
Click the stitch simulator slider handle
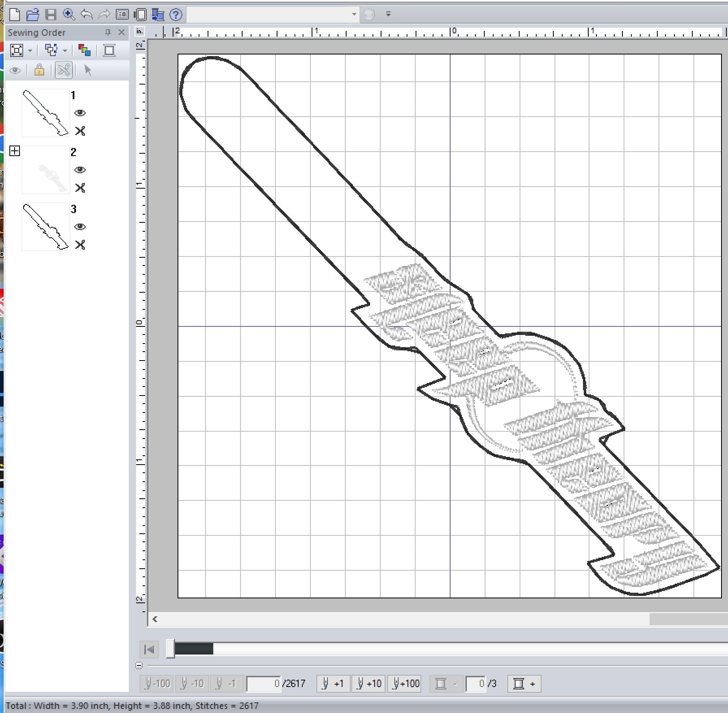tap(171, 649)
